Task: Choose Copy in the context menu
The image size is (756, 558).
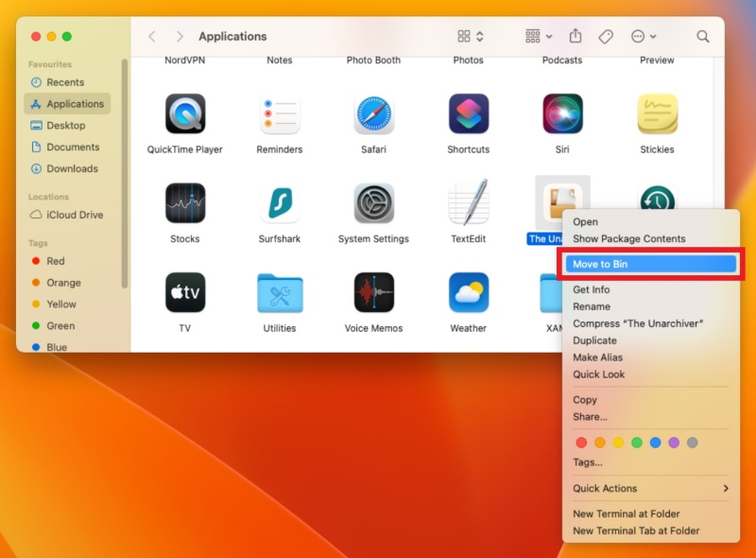Action: tap(650, 400)
